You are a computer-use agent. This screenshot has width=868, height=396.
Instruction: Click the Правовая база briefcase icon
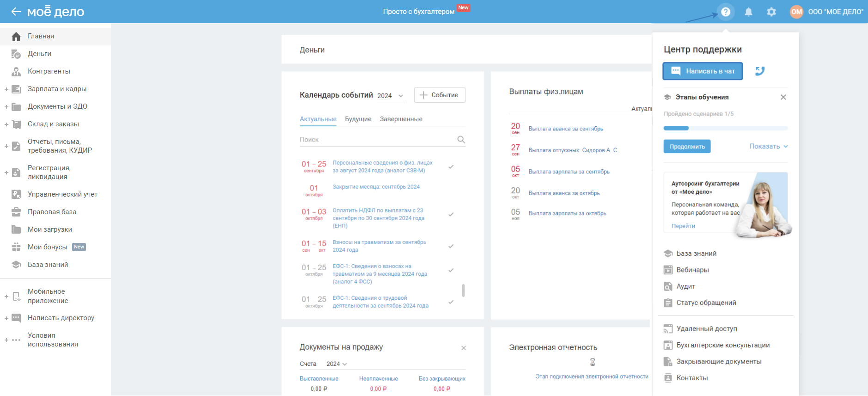pyautogui.click(x=16, y=212)
